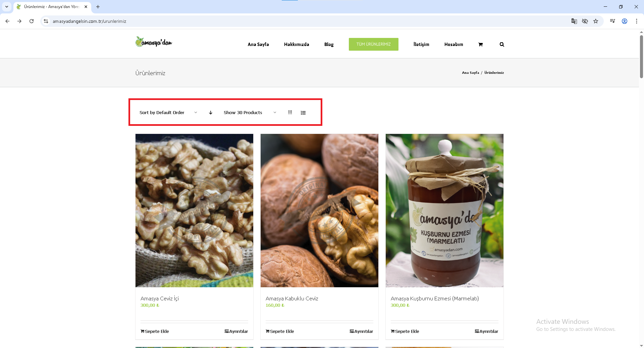The image size is (644, 348).
Task: Select the Ürünlerimiz browser tab
Action: point(52,7)
